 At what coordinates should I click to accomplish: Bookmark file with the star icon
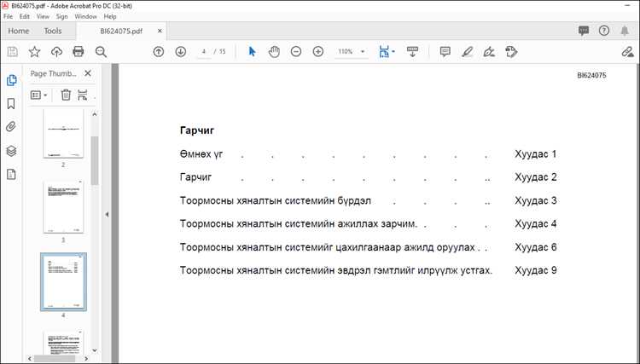pyautogui.click(x=34, y=52)
